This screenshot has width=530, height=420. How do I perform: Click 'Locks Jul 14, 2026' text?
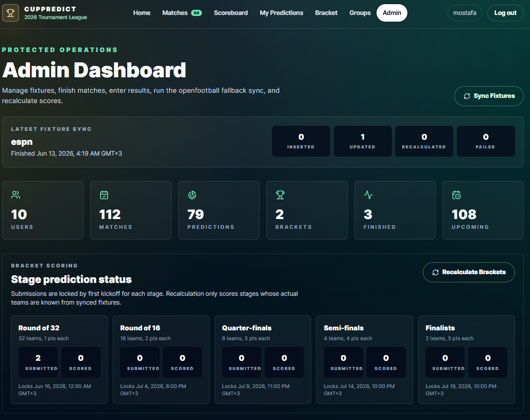pos(360,390)
